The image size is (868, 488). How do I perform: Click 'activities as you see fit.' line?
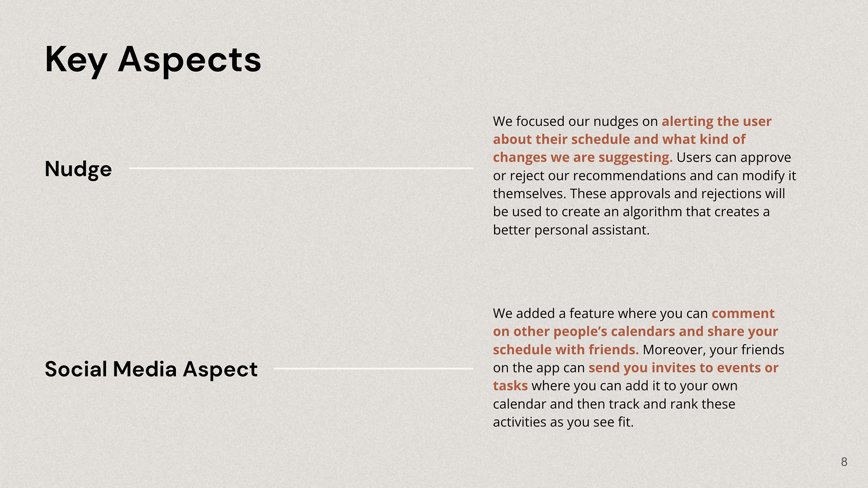pos(563,422)
